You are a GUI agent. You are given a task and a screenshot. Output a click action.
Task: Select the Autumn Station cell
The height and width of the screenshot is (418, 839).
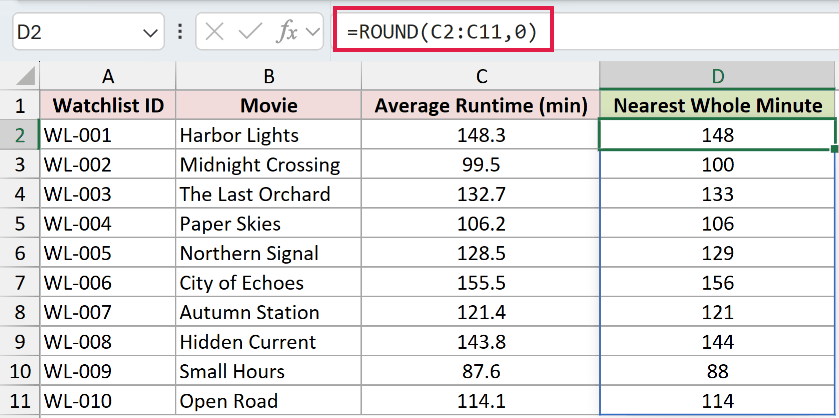269,312
